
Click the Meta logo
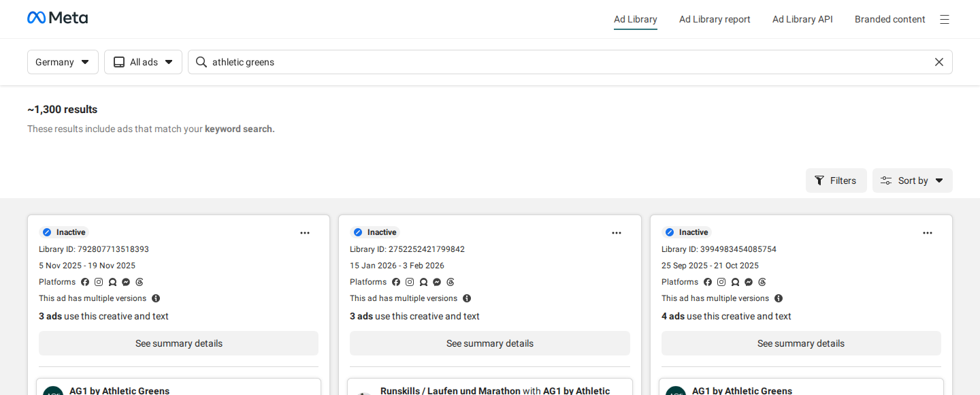(x=57, y=18)
